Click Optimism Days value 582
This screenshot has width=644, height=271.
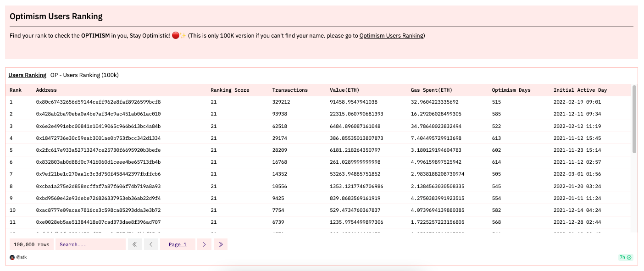coord(496,210)
